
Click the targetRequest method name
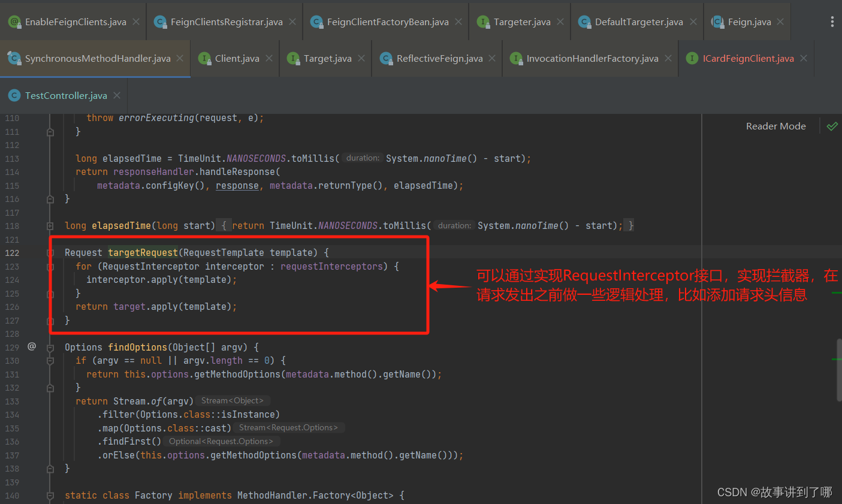coord(143,252)
